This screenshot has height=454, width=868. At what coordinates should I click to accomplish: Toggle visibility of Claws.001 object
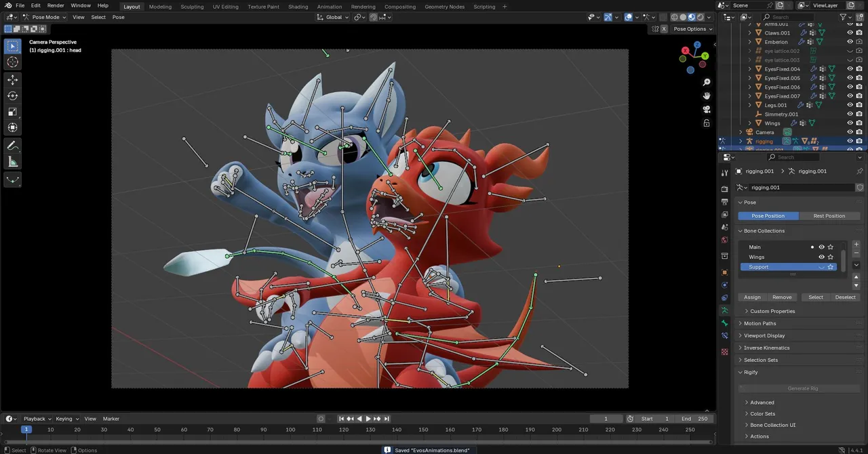(850, 33)
